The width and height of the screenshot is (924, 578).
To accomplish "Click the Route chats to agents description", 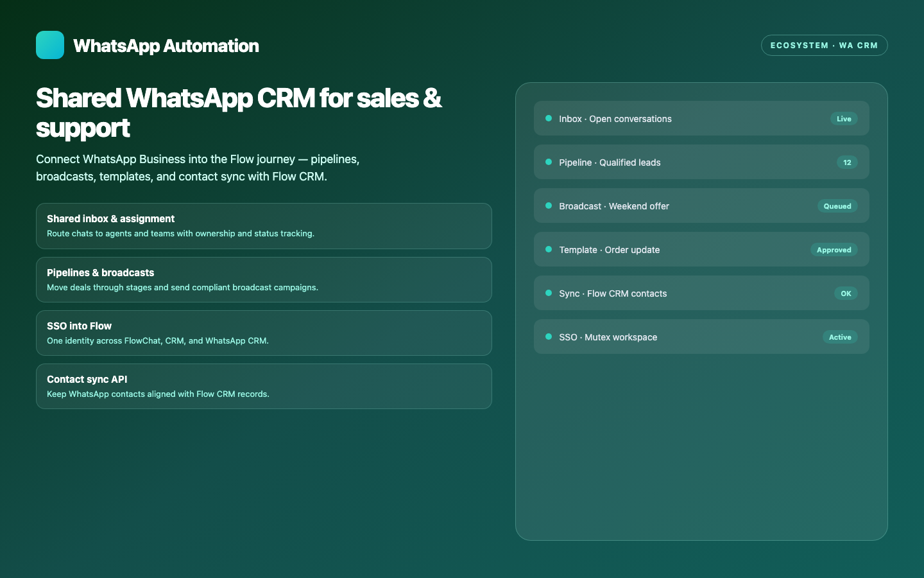I will [180, 234].
